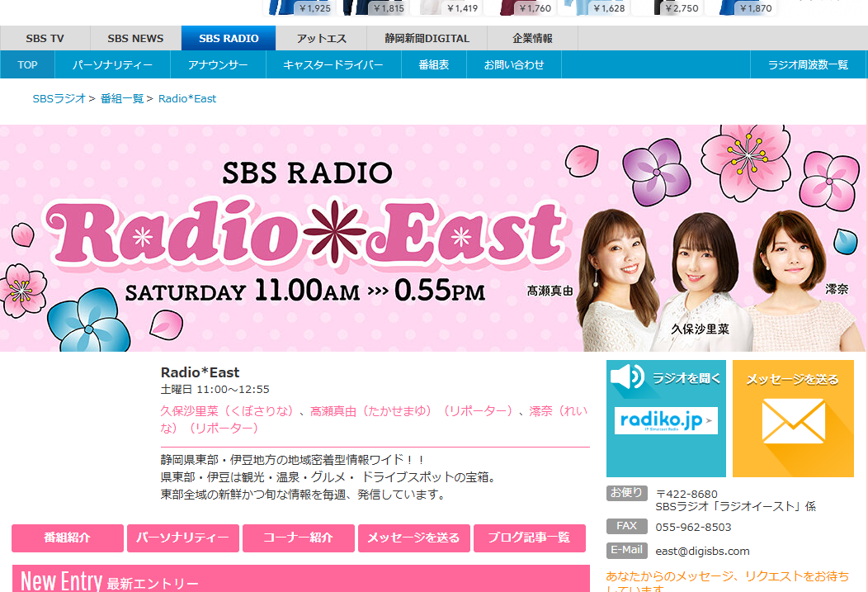Click the お便り label badge

(626, 493)
